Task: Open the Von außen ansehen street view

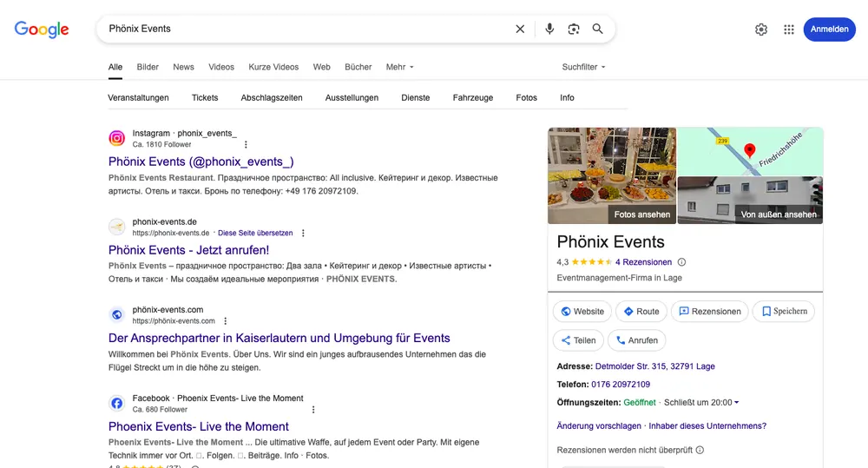Action: (750, 201)
